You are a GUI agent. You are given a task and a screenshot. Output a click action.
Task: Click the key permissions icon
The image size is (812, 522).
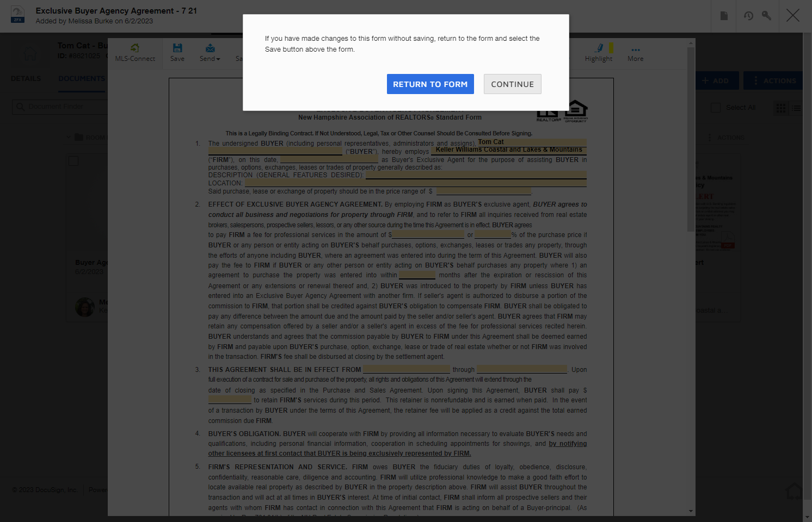pyautogui.click(x=766, y=16)
